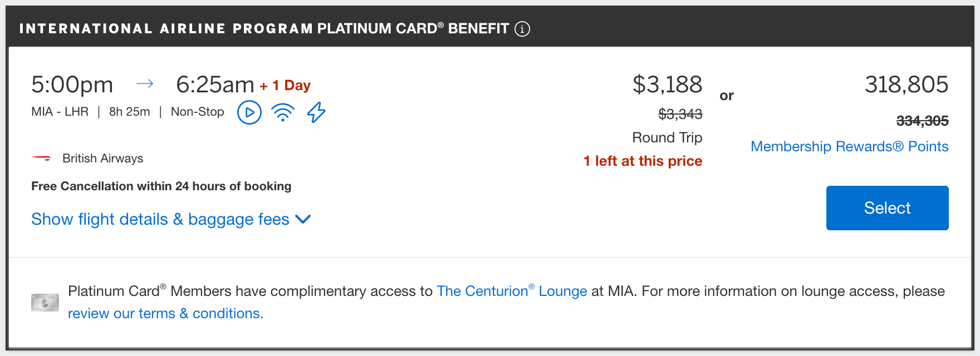The image size is (980, 356).
Task: Click the power outlet lightning icon
Action: point(316,112)
